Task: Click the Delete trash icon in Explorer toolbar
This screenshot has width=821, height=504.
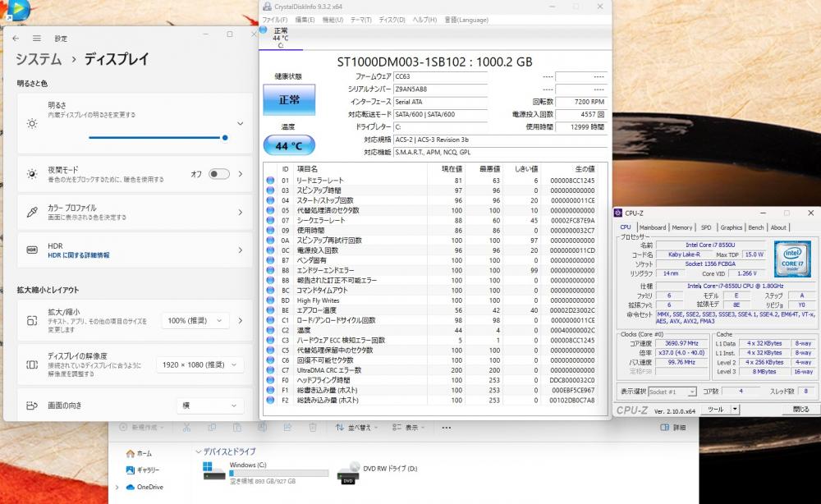Action: pyautogui.click(x=313, y=427)
